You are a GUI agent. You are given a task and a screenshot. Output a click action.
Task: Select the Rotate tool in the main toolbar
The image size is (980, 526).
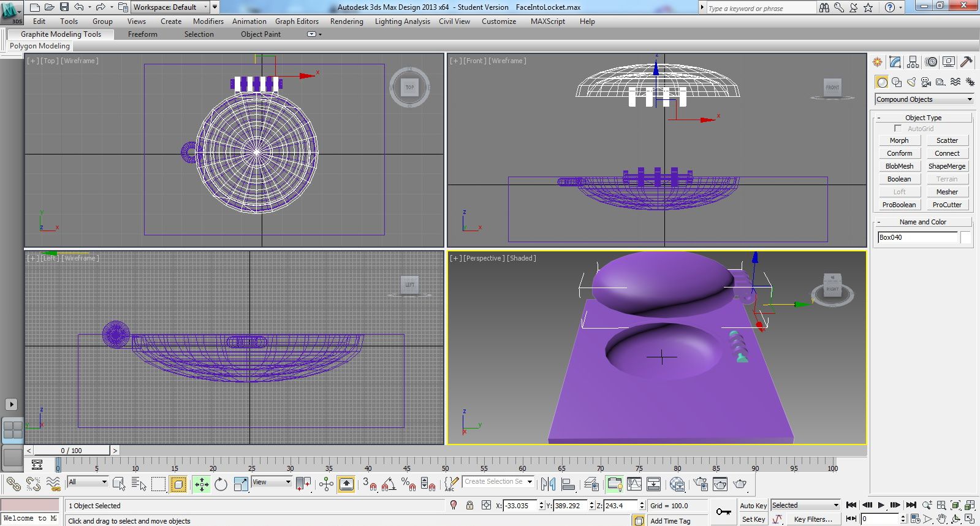point(221,484)
